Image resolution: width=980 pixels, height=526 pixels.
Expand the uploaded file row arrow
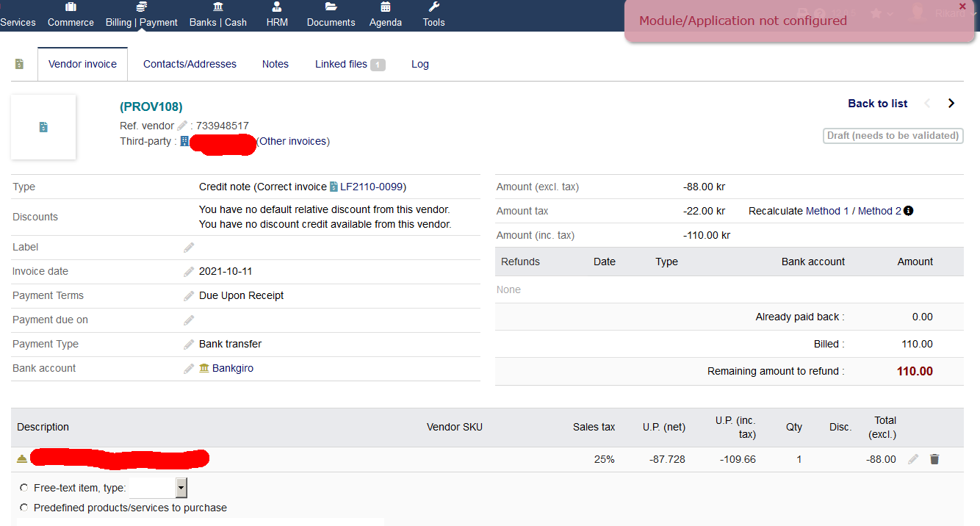pos(21,458)
